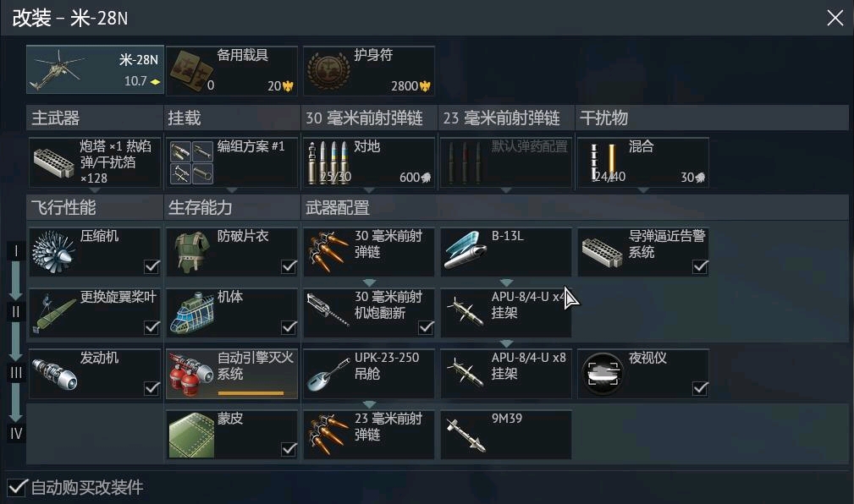Image resolution: width=854 pixels, height=504 pixels.
Task: Select the 米-28N vehicle tab
Action: pyautogui.click(x=95, y=69)
